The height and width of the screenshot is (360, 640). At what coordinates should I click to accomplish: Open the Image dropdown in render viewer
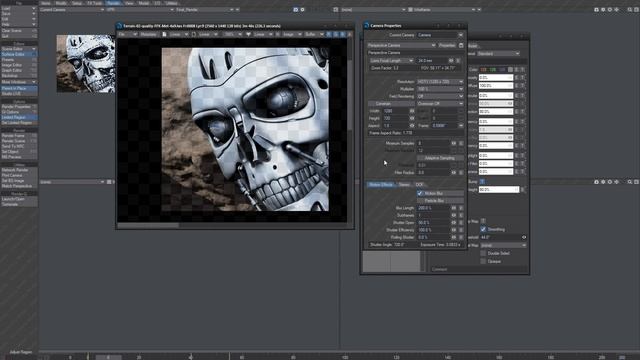[292, 35]
